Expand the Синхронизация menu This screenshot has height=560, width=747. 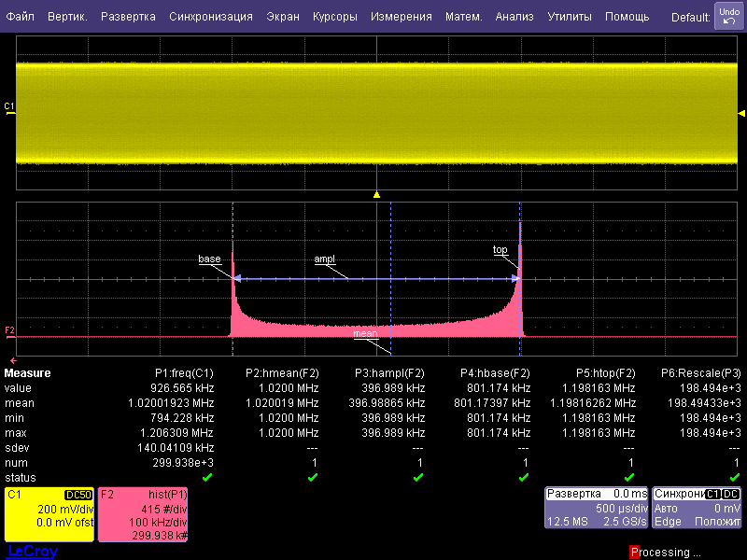[211, 17]
